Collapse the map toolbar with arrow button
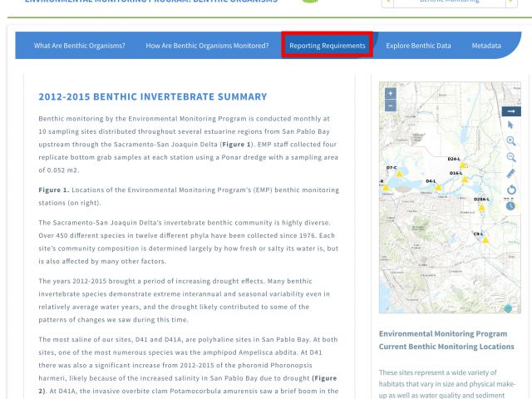Viewport: 532px width, 399px height. [511, 111]
